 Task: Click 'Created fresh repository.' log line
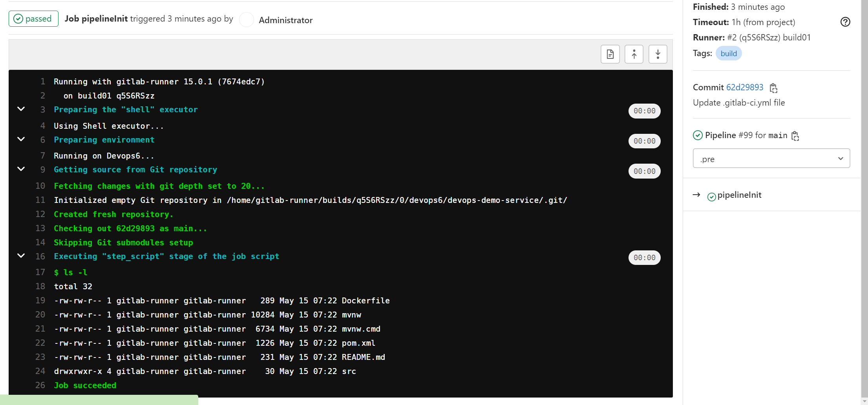click(x=113, y=214)
